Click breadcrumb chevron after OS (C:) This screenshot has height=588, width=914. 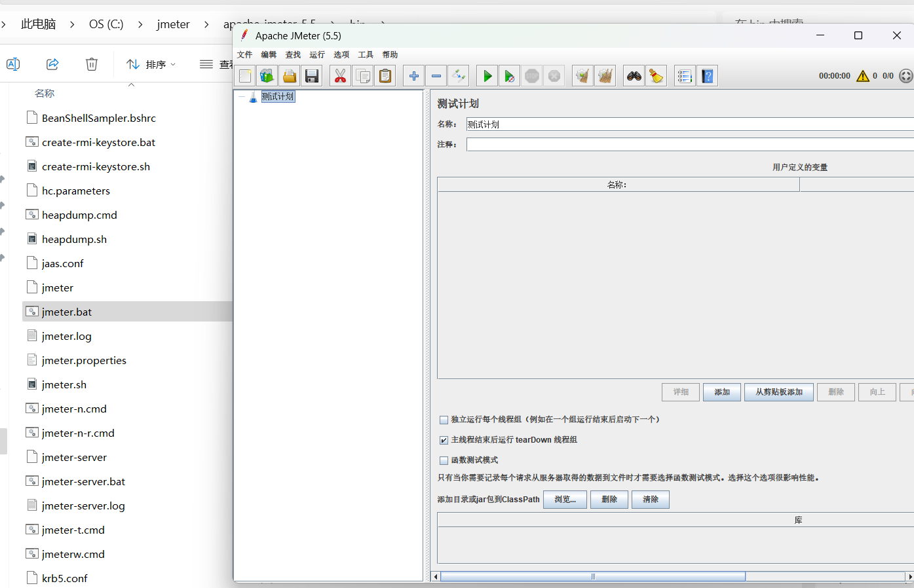[x=140, y=24]
